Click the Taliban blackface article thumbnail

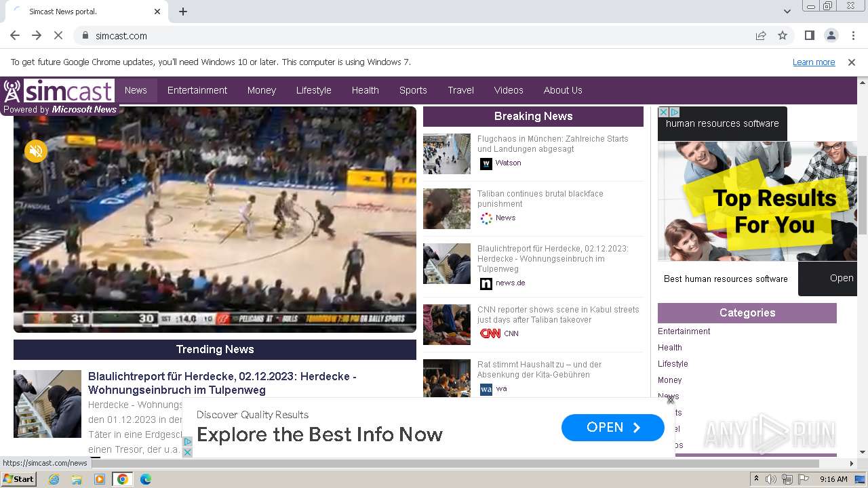[447, 209]
